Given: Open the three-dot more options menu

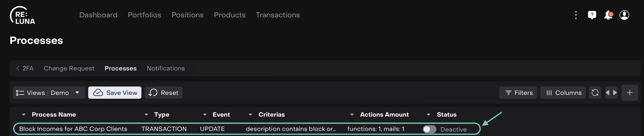Looking at the screenshot, I should point(576,15).
